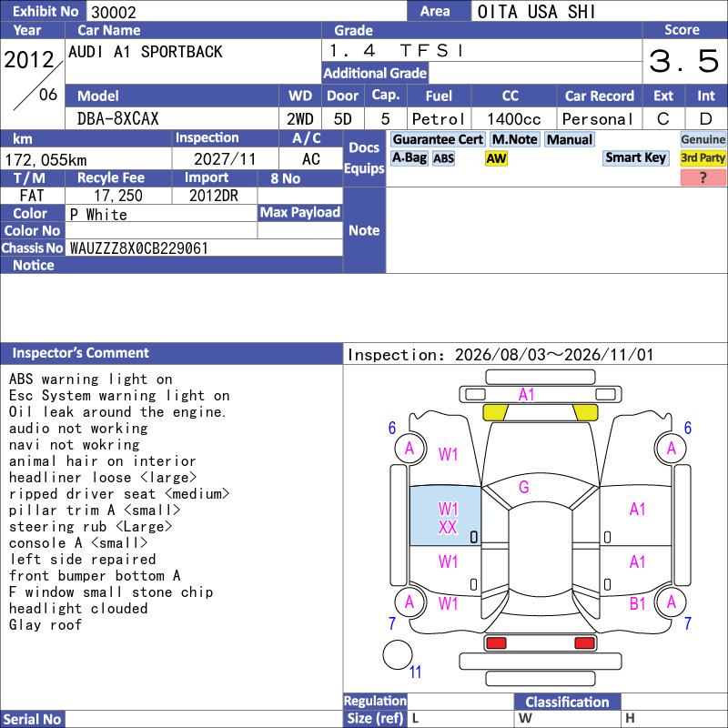Click the yellow 3rd Party badge
The height and width of the screenshot is (728, 728).
[x=703, y=158]
